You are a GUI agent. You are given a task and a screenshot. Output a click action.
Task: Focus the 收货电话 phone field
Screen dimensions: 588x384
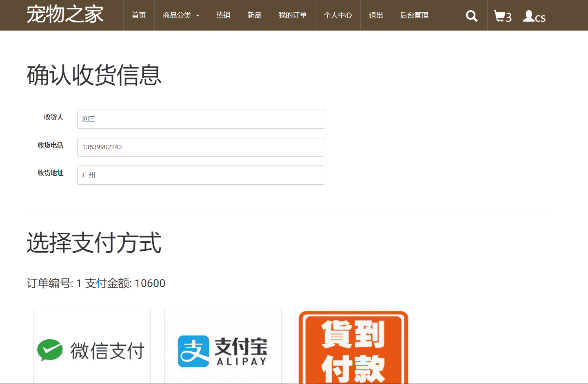point(201,147)
